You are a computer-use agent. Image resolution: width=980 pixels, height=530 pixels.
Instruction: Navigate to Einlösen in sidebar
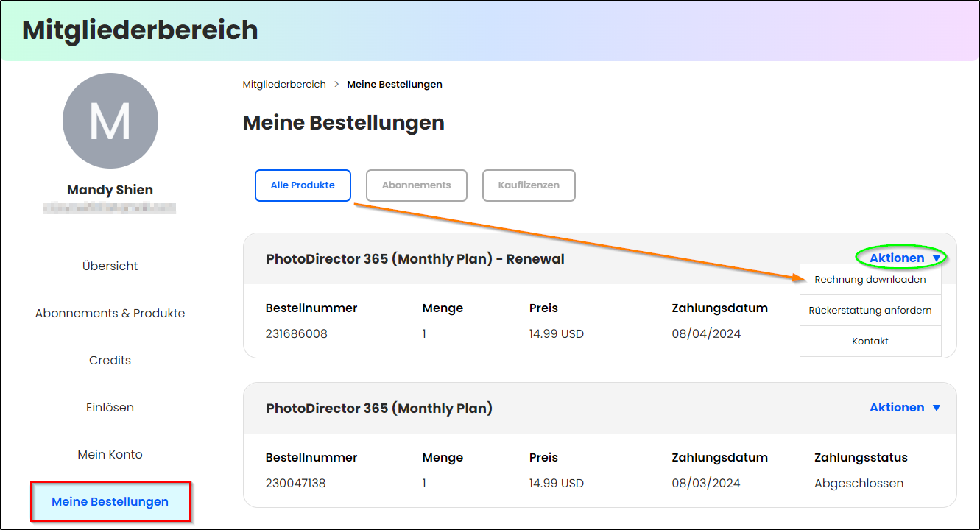[x=110, y=408]
